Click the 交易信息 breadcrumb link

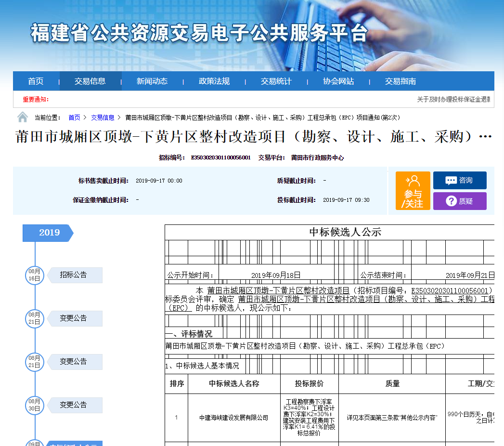tap(103, 118)
